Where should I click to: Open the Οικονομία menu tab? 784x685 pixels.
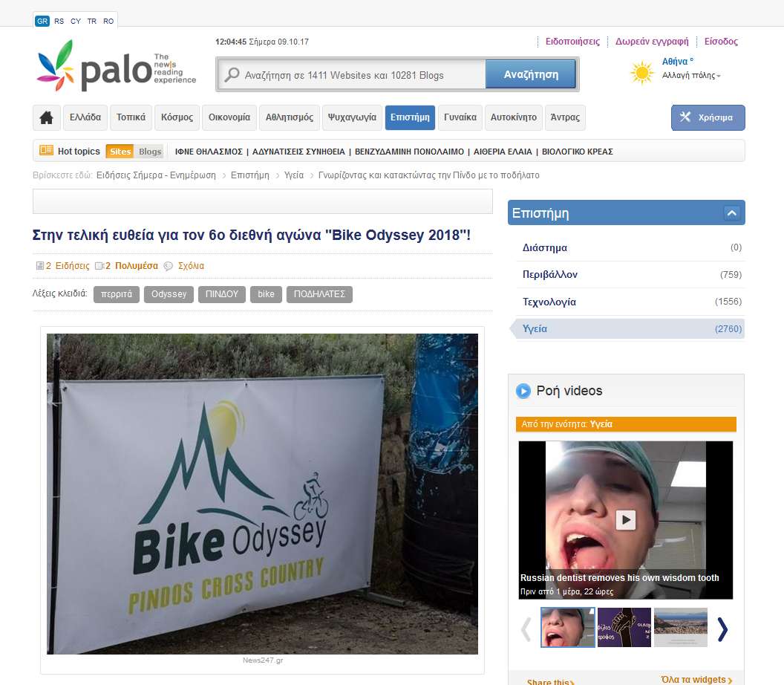click(229, 117)
